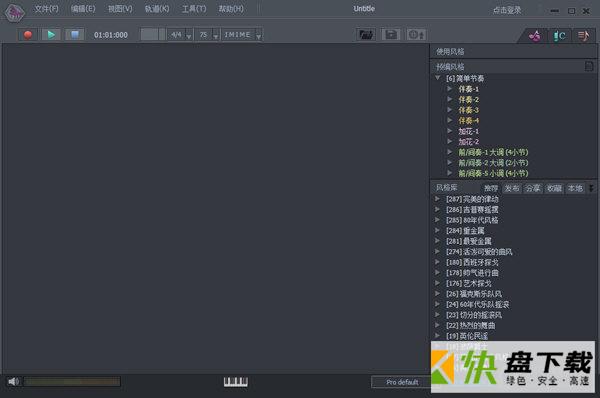This screenshot has height=398, width=600.
Task: Click the speaker volume icon
Action: point(13,381)
